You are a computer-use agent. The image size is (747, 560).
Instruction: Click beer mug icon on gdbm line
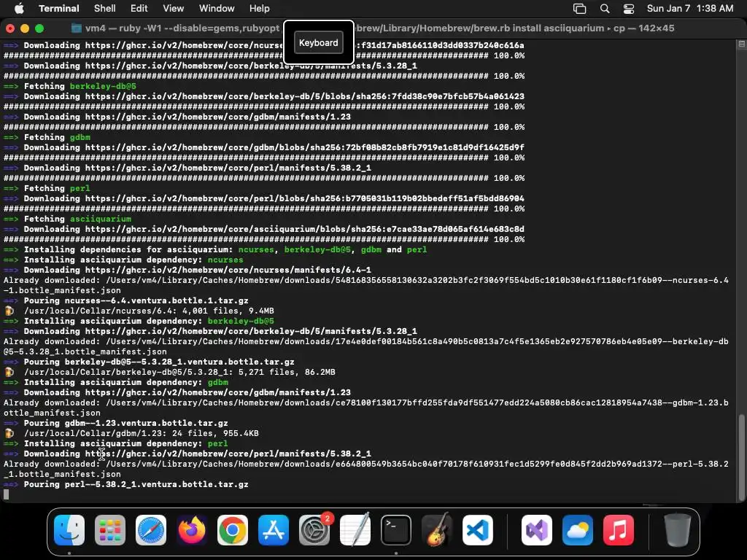(x=9, y=433)
